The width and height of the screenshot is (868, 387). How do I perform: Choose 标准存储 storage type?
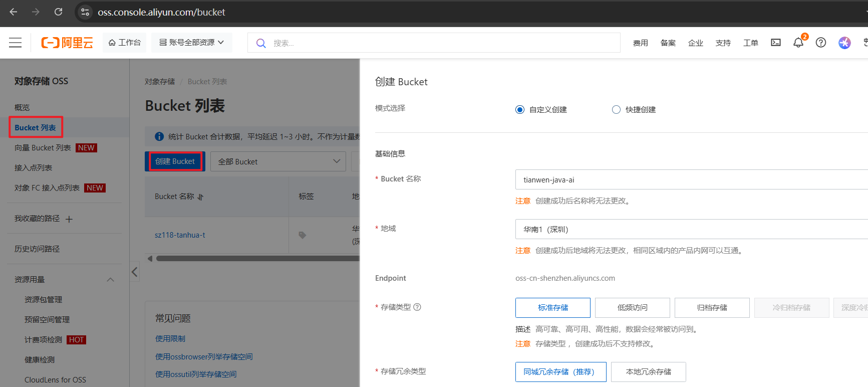coord(553,308)
